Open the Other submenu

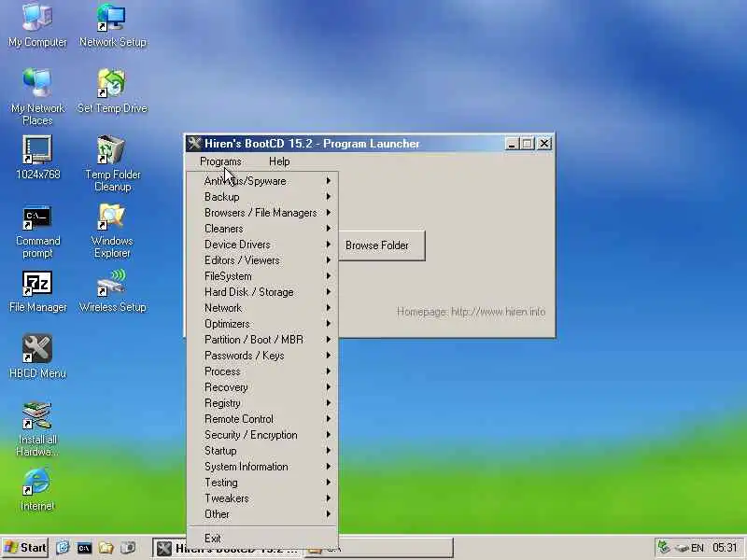(262, 514)
